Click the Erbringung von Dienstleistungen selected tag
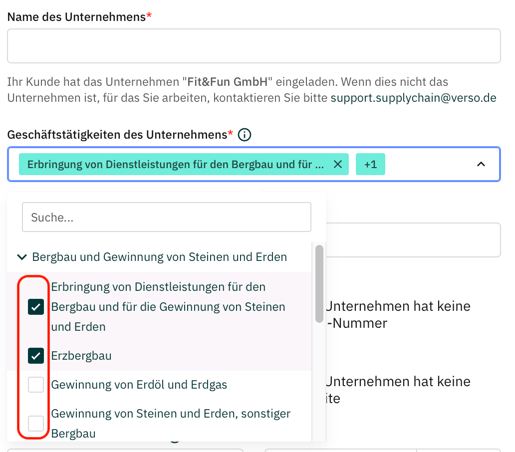This screenshot has width=515, height=452. tap(176, 164)
